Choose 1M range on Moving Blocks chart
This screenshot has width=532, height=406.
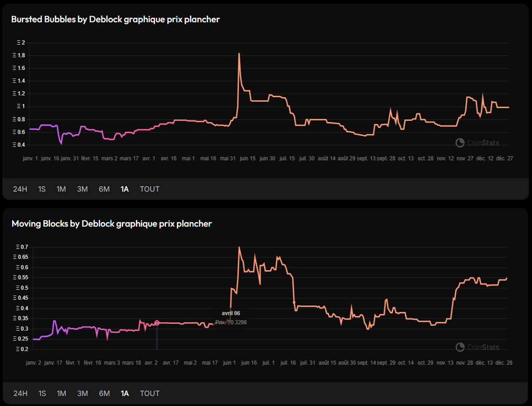pos(61,393)
